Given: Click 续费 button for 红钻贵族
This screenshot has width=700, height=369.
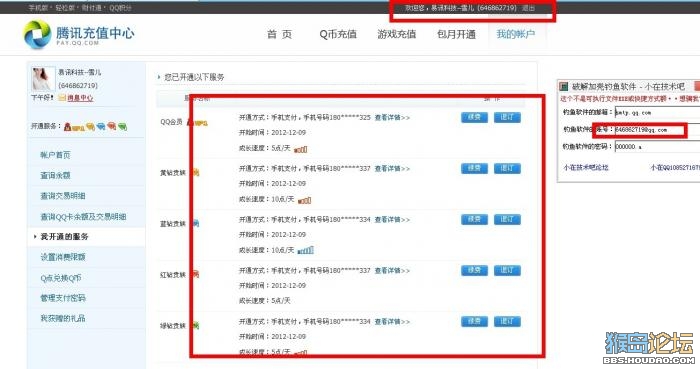Looking at the screenshot, I should pos(474,270).
